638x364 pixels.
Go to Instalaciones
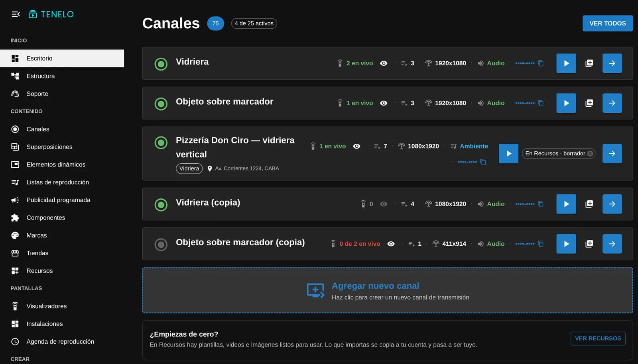[62, 324]
